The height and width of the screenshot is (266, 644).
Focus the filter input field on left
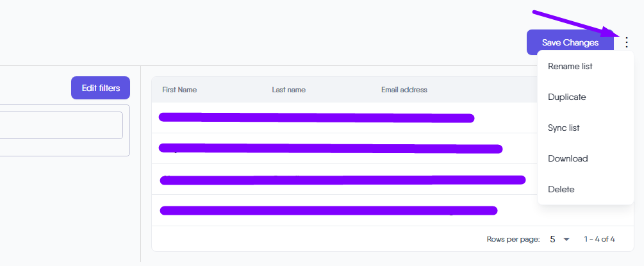click(62, 125)
